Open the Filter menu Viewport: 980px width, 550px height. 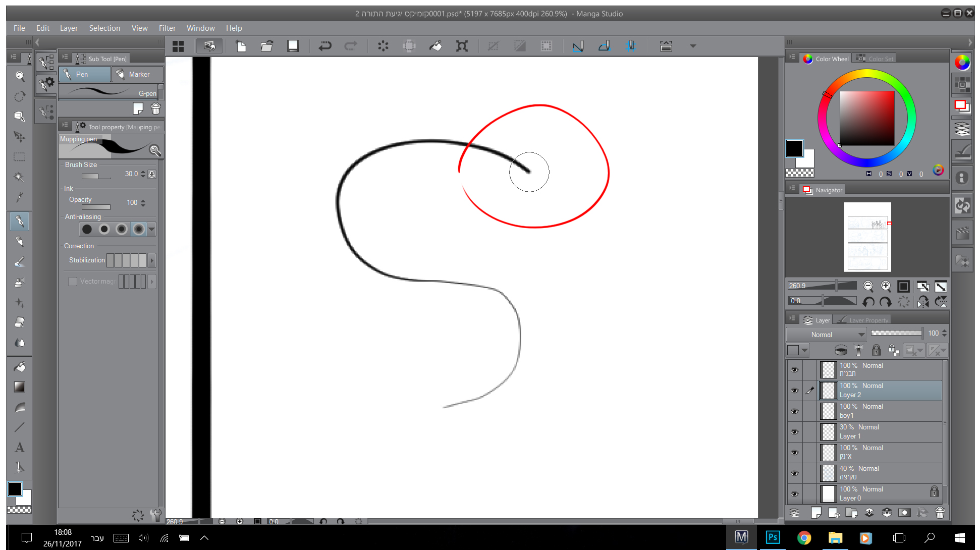point(167,28)
